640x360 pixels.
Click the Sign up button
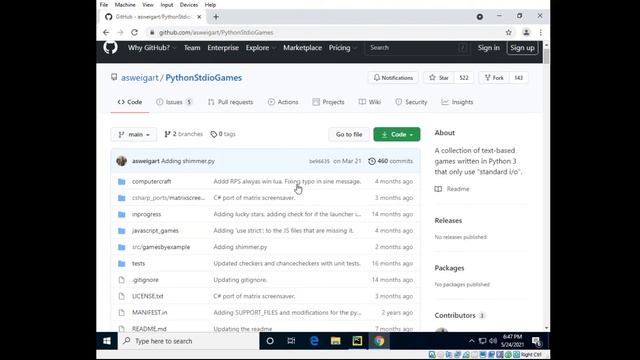pos(522,48)
